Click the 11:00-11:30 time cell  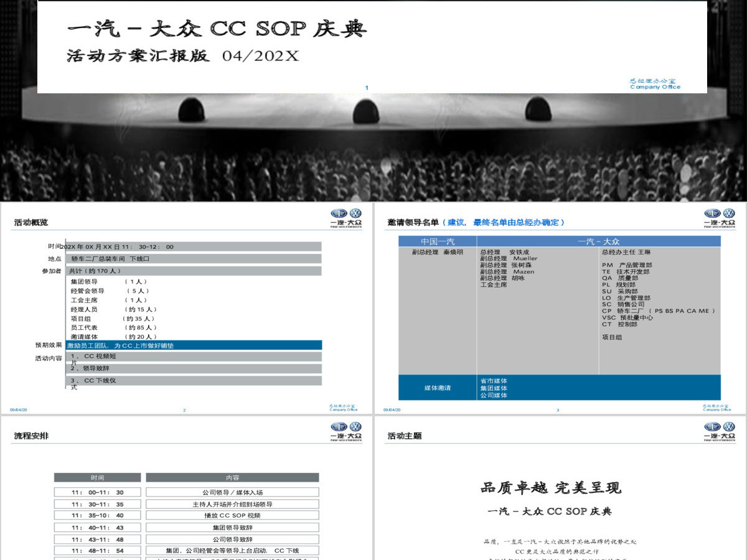coord(97,492)
